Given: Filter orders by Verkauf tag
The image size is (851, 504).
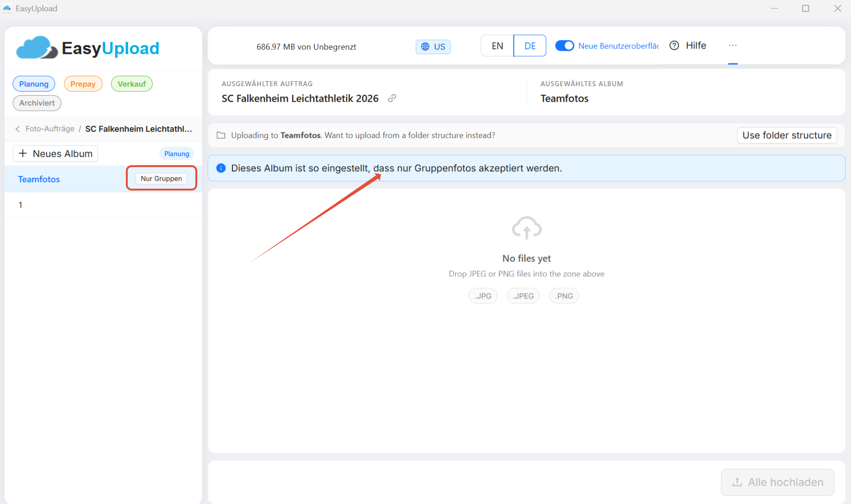Looking at the screenshot, I should 132,84.
